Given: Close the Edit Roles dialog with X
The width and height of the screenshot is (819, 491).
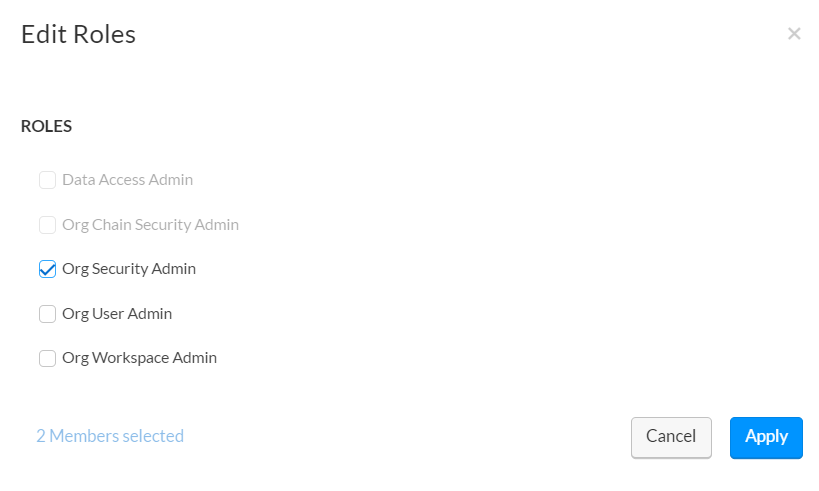Looking at the screenshot, I should 794,34.
